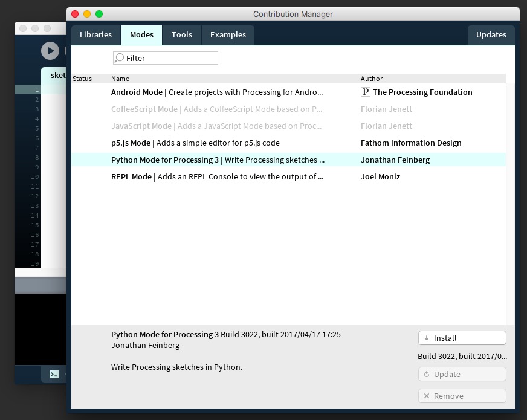
Task: Click the Processing Foundation logo icon
Action: (x=365, y=92)
